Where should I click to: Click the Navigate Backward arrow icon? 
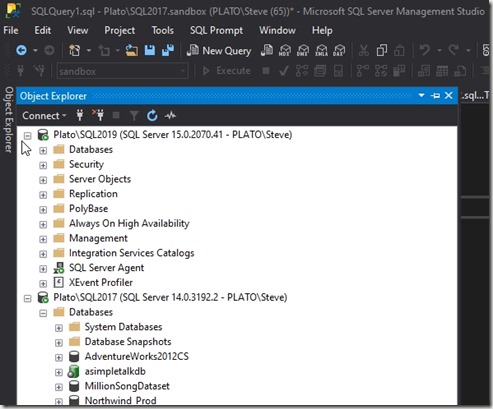tap(21, 50)
